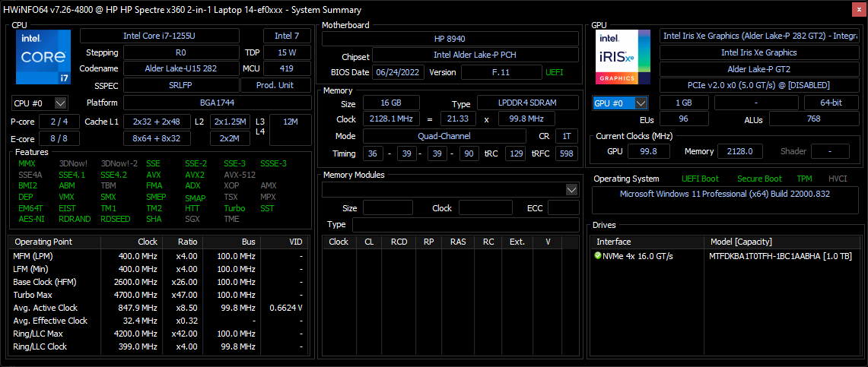868x367 pixels.
Task: Click the TPM indicator
Action: point(804,179)
